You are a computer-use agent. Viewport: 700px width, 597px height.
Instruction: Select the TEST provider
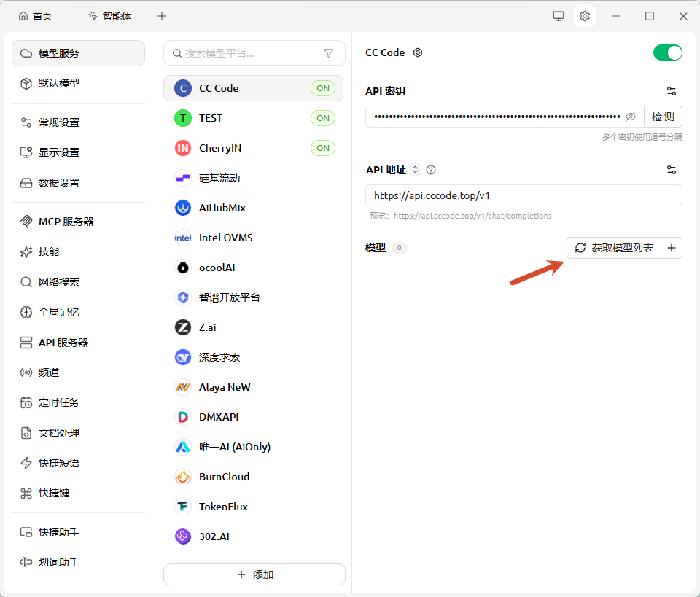click(x=254, y=118)
